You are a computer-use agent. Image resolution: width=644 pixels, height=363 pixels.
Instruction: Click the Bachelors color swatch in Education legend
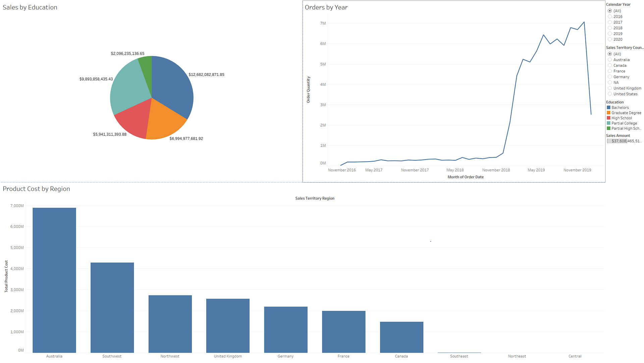pos(608,107)
